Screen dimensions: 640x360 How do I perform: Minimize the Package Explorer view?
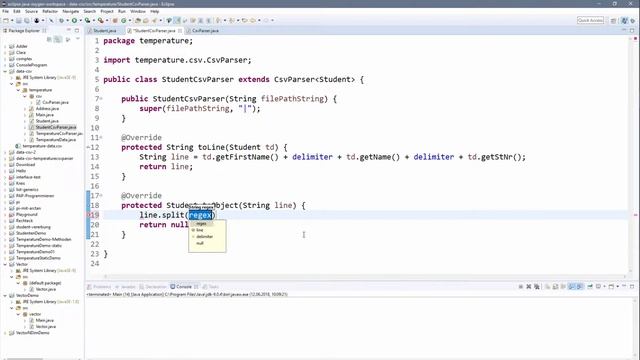[69, 30]
